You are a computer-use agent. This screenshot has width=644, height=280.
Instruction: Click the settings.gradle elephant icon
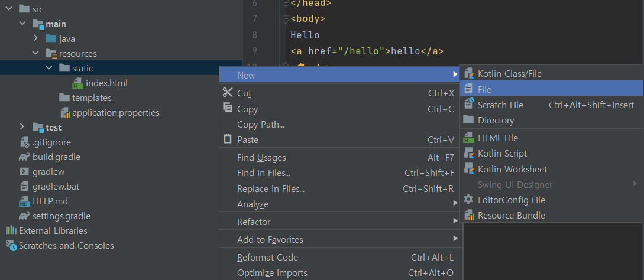pos(24,216)
